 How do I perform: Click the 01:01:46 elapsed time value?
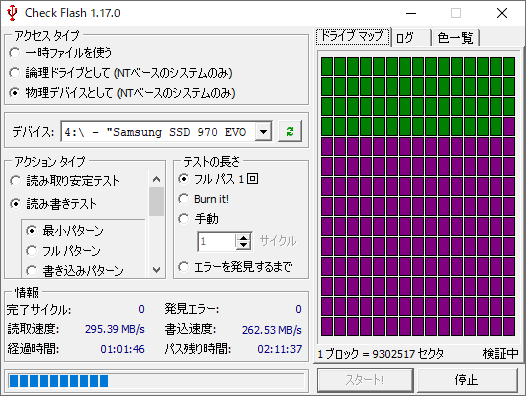point(122,349)
